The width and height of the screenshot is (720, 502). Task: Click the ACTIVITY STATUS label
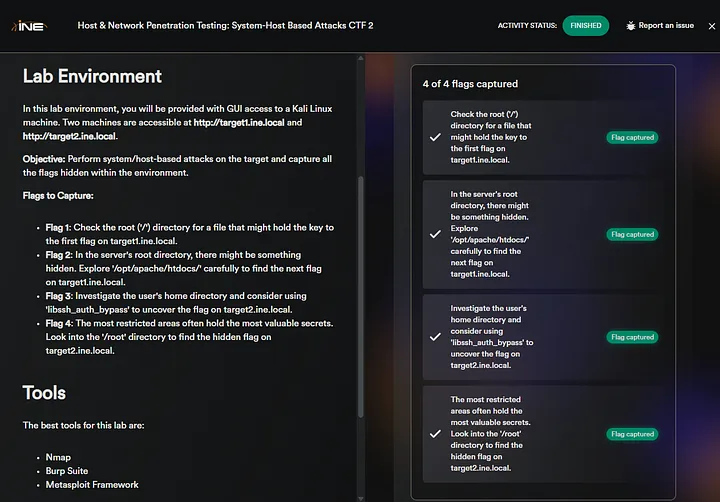[527, 26]
